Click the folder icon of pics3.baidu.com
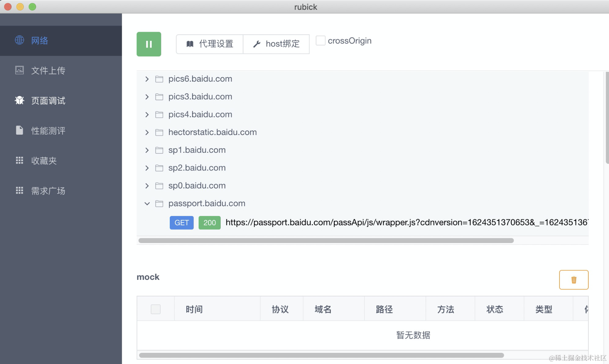Image resolution: width=609 pixels, height=364 pixels. coord(159,97)
